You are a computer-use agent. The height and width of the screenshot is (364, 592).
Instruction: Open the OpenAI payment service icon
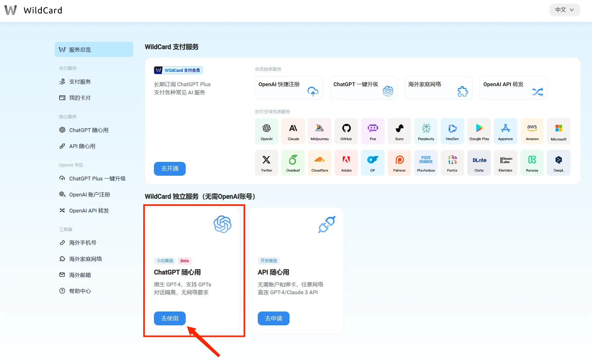pyautogui.click(x=267, y=131)
